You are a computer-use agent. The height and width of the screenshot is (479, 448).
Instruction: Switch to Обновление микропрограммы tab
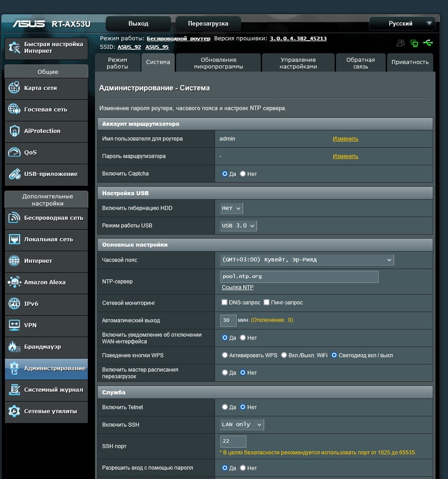218,63
